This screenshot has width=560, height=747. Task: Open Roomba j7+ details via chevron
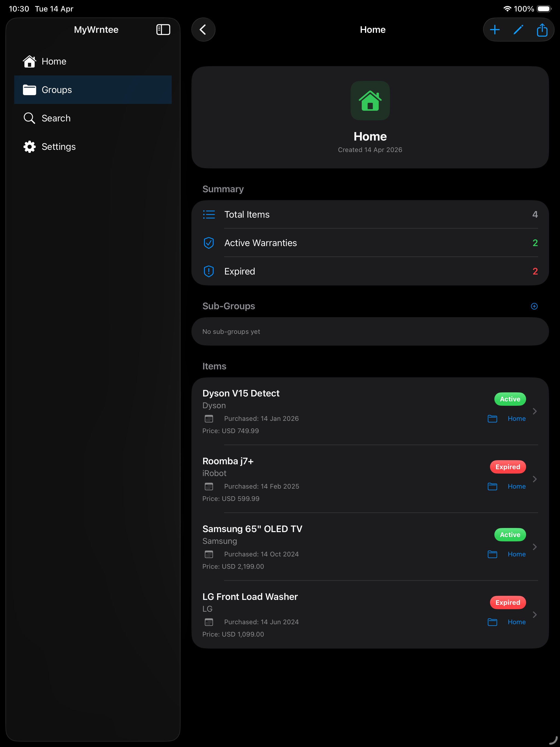tap(535, 479)
